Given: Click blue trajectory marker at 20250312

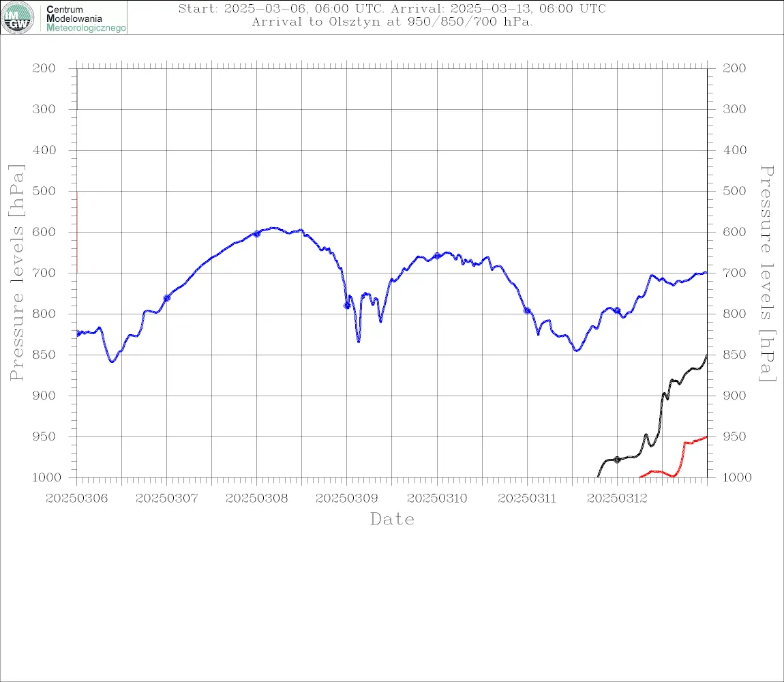Looking at the screenshot, I should pyautogui.click(x=617, y=311).
